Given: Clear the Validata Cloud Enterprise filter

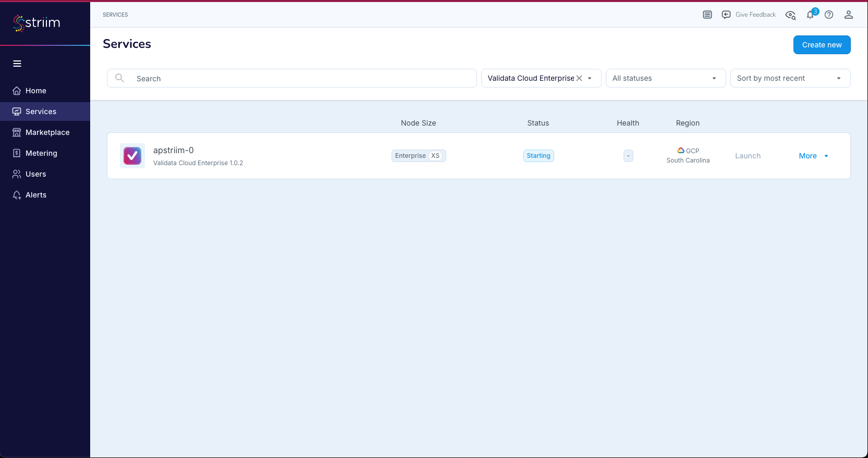Looking at the screenshot, I should point(579,78).
